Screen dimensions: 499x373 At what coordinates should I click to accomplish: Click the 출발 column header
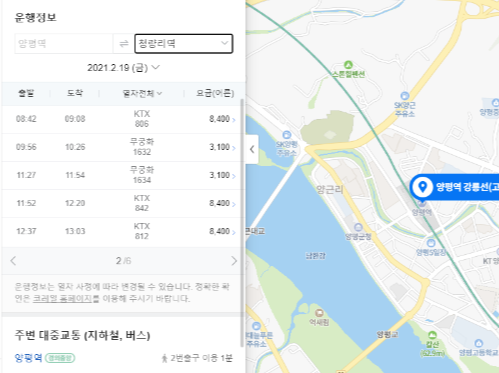[x=26, y=93]
